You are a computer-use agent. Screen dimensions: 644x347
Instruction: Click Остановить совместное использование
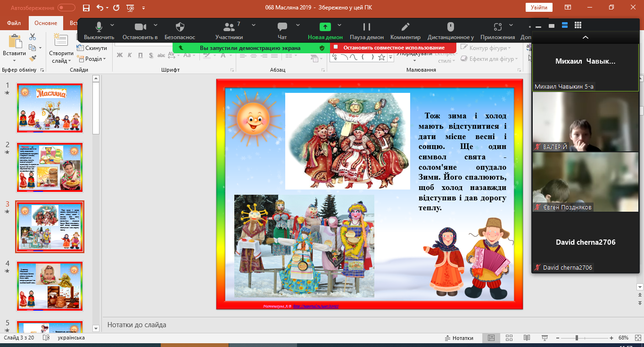pyautogui.click(x=393, y=48)
